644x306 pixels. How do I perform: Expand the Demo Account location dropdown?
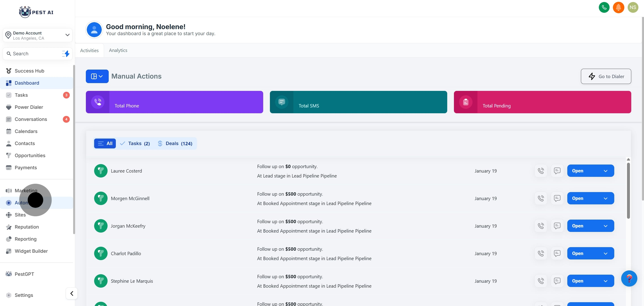pos(67,35)
